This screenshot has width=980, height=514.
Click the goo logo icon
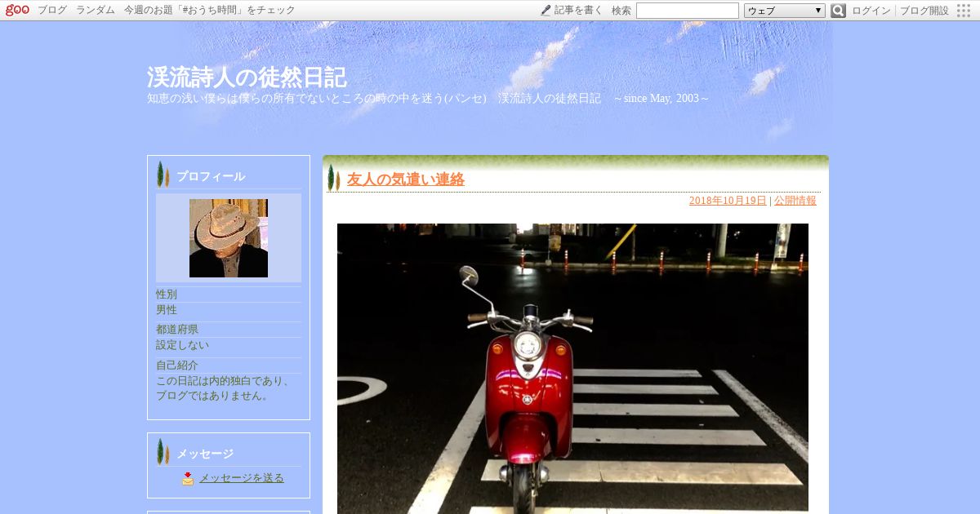point(17,10)
